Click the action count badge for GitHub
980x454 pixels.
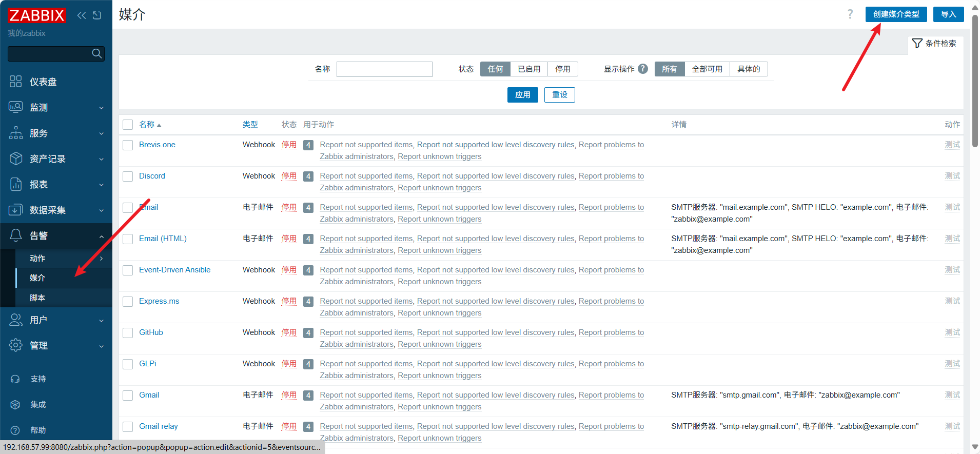coord(308,333)
